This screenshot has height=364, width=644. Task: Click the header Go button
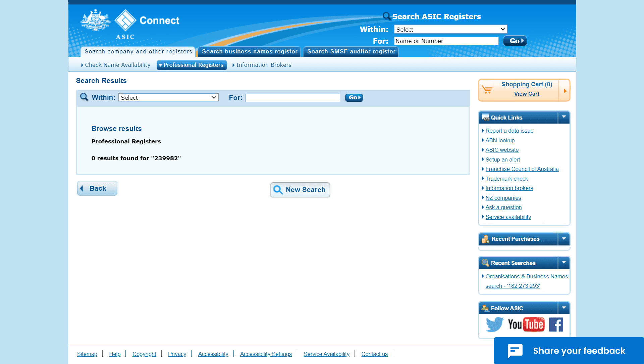click(515, 41)
